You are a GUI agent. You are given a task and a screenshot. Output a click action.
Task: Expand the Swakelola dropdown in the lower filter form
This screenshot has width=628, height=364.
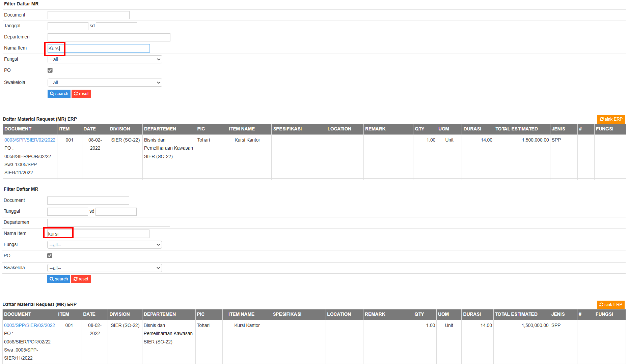coord(105,268)
